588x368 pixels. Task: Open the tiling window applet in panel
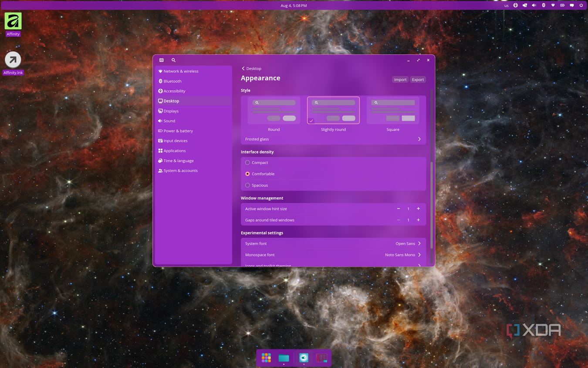point(525,5)
